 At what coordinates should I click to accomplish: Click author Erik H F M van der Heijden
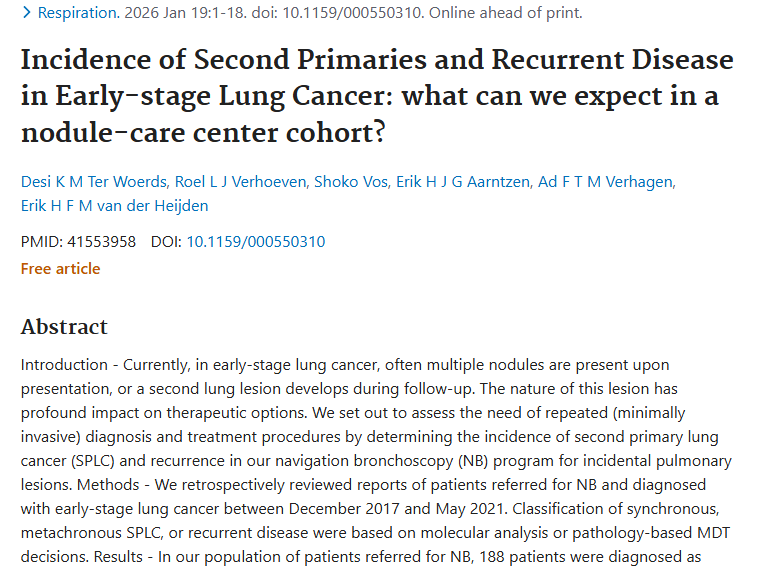click(x=116, y=206)
